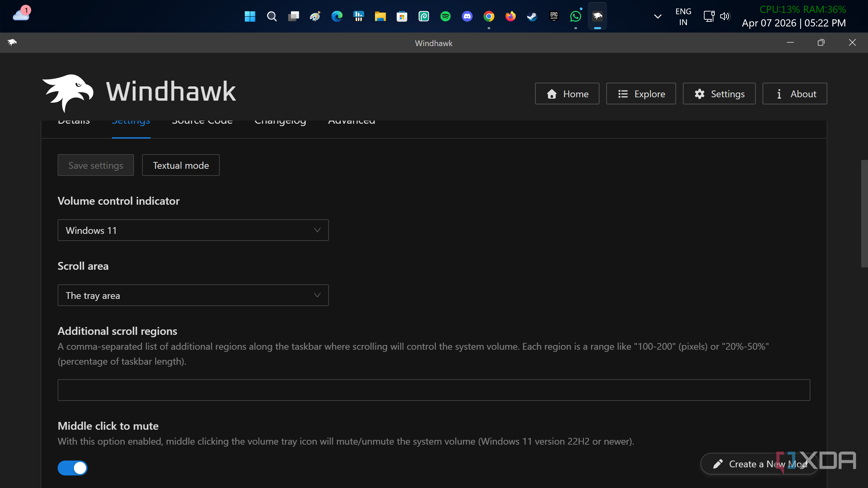Open the Explore mods page
Image resolution: width=868 pixels, height=488 pixels.
641,94
